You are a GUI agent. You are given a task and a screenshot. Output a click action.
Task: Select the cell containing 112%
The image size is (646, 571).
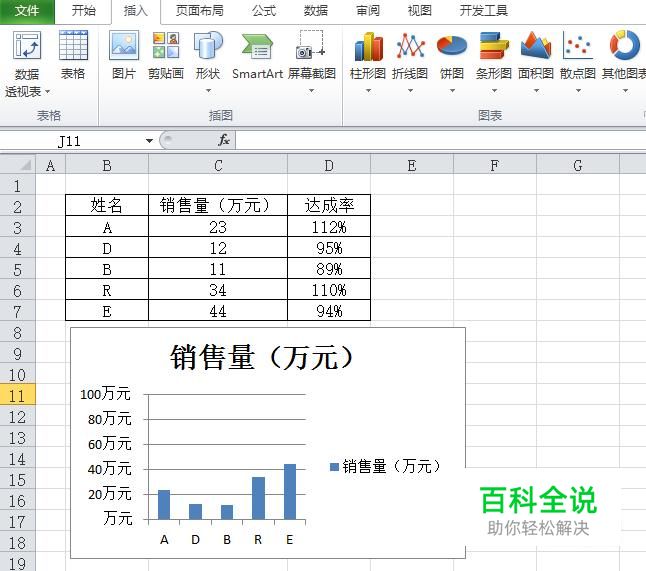(329, 227)
